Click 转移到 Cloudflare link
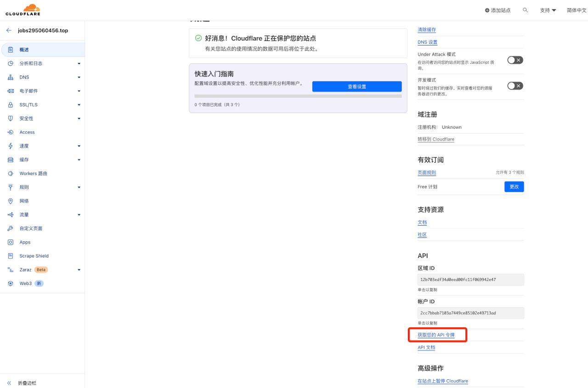 click(436, 139)
